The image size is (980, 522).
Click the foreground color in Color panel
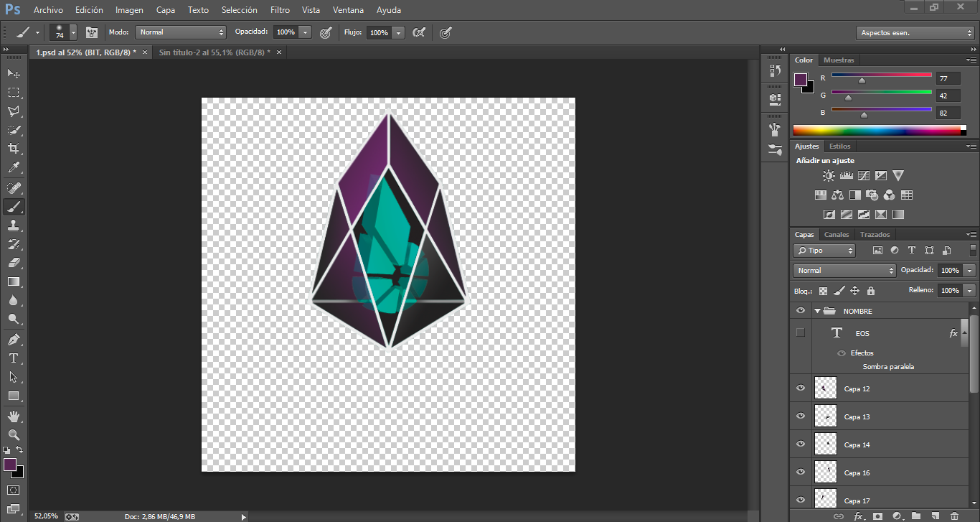(x=801, y=80)
